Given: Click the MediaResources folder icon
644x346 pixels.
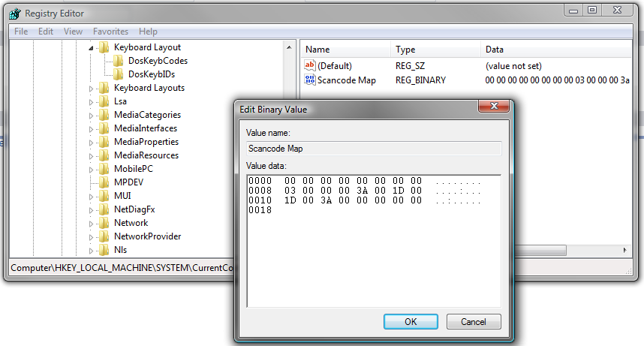Looking at the screenshot, I should (104, 155).
